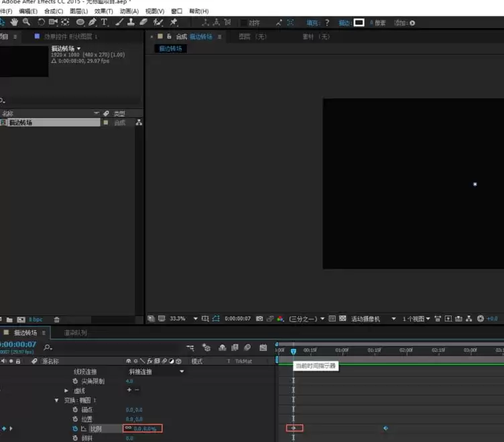Select the Puppet Pin tool
Image resolution: width=504 pixels, height=442 pixels.
tap(174, 22)
